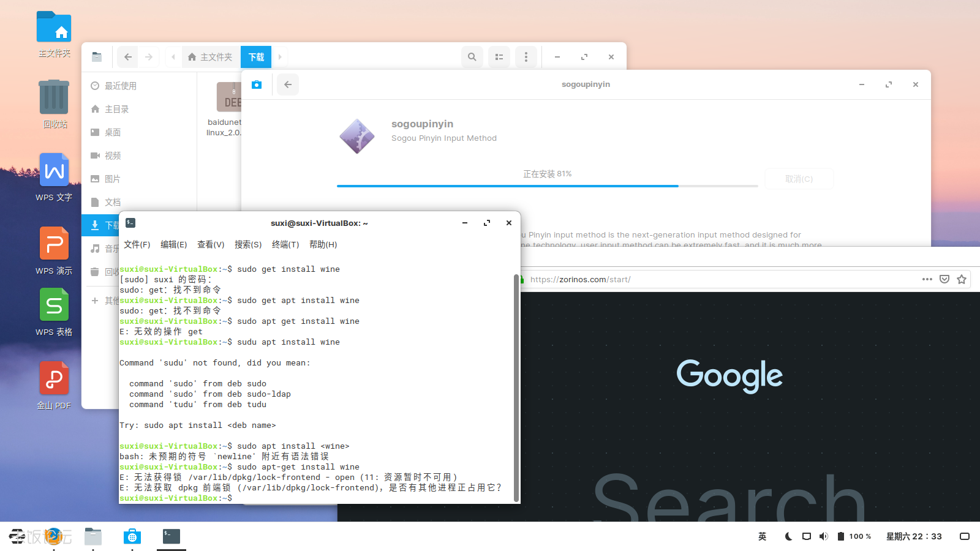Screen dimensions: 980x551
Task: Open 文档 in the sidebar
Action: pos(139,202)
